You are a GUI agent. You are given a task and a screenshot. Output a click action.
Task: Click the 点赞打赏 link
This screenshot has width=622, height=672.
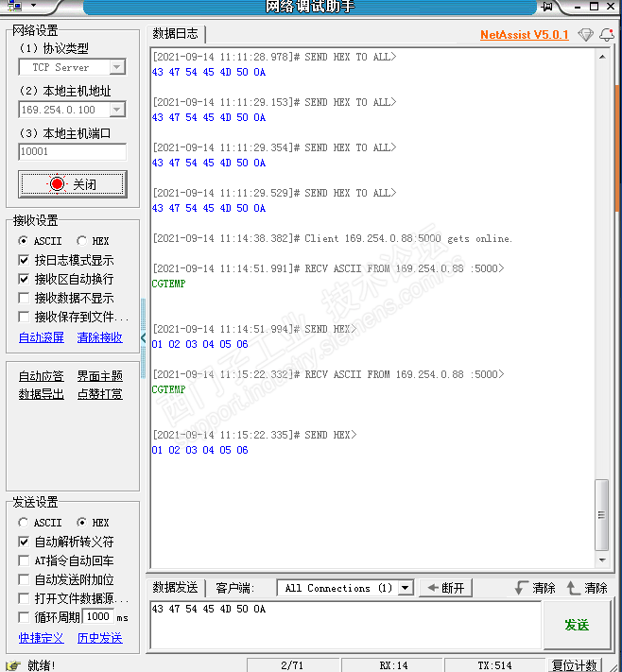pos(100,394)
